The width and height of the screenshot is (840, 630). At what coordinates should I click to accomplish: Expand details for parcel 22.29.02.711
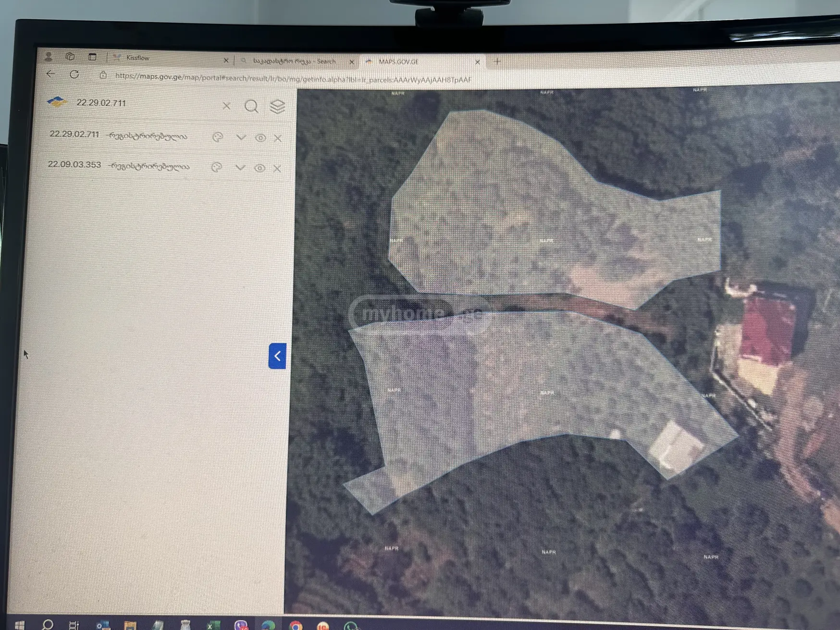coord(241,137)
